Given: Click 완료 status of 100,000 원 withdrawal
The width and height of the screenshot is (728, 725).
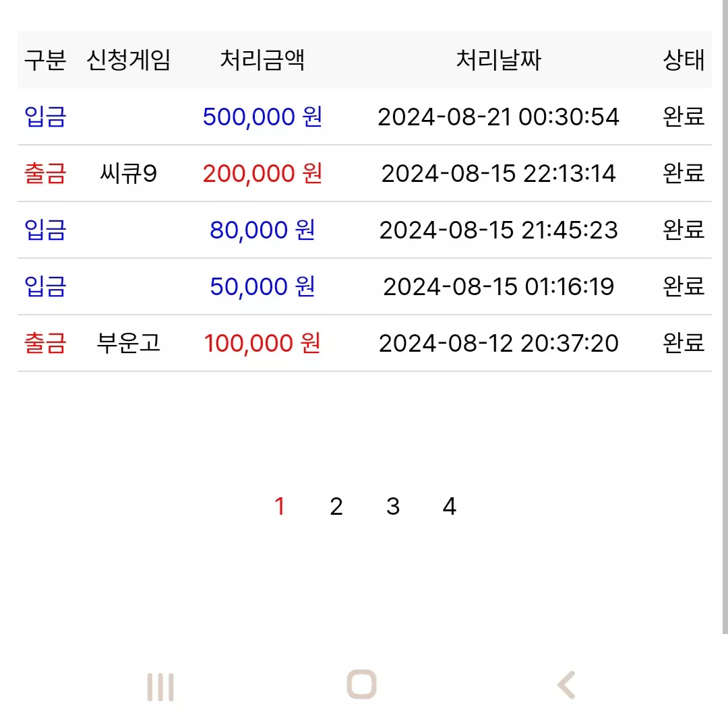Looking at the screenshot, I should click(684, 343).
